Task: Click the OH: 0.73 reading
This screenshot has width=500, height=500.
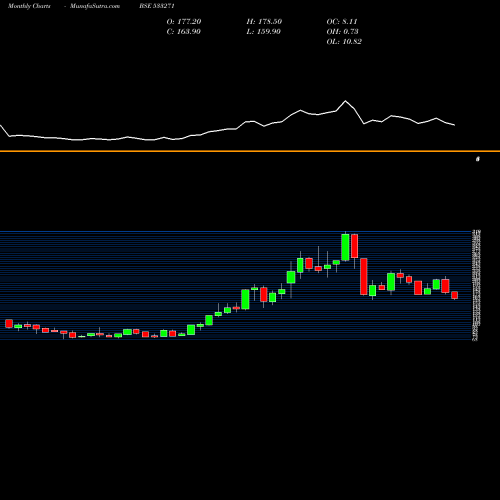Action: 342,32
